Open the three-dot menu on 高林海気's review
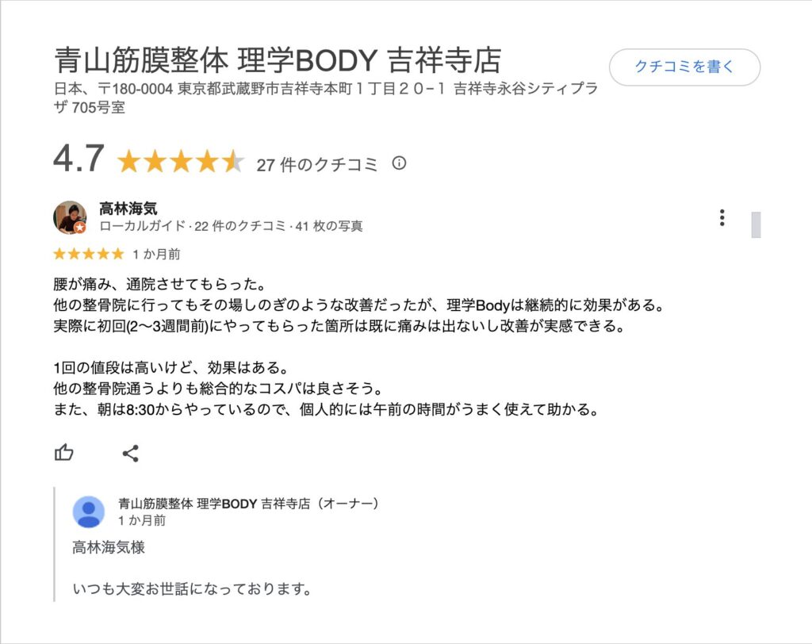 pyautogui.click(x=722, y=217)
